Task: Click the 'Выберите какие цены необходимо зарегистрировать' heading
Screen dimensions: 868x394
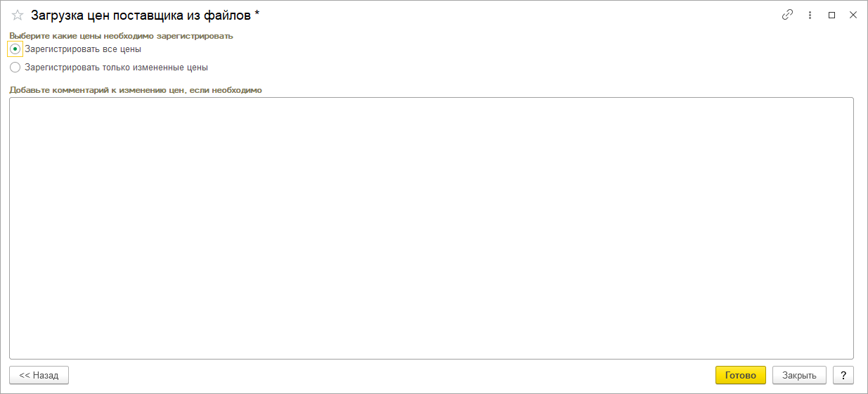Action: pyautogui.click(x=121, y=35)
